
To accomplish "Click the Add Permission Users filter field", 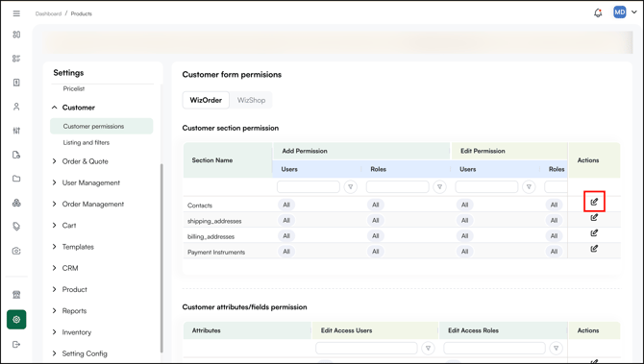I will [309, 186].
